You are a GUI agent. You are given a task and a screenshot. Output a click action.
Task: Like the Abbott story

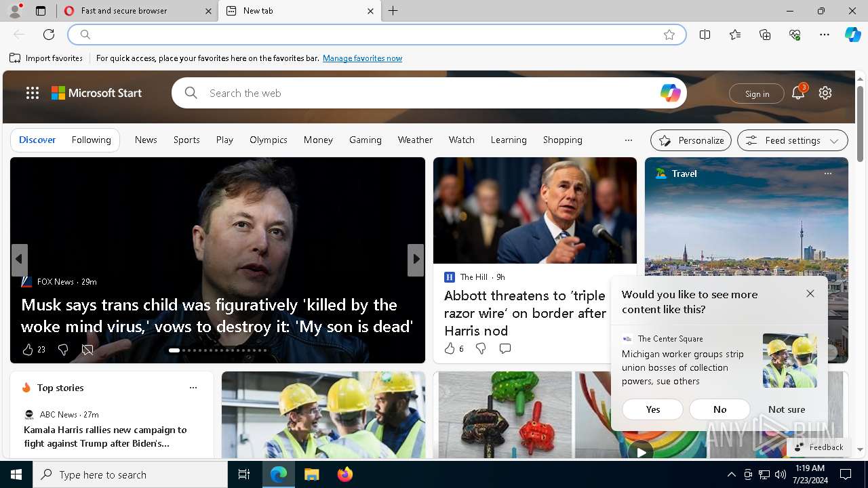(450, 348)
